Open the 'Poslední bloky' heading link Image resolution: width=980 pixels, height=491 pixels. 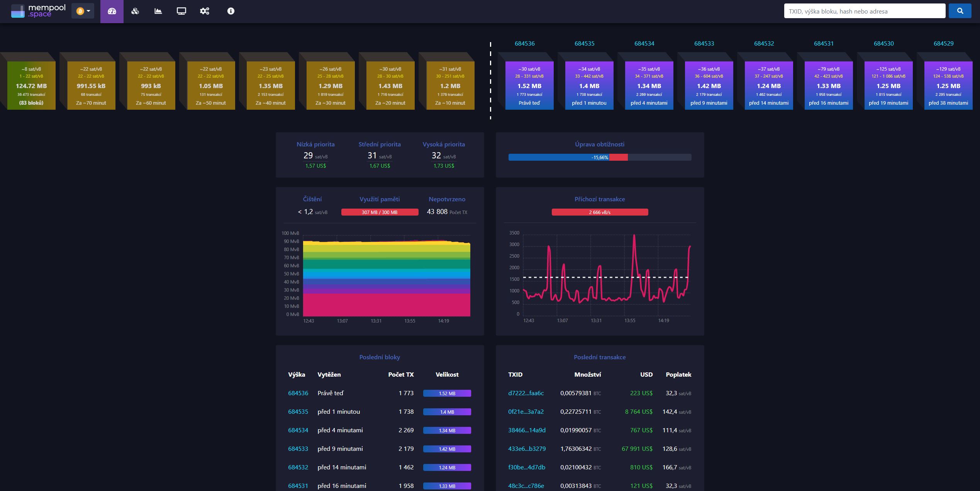(x=380, y=357)
